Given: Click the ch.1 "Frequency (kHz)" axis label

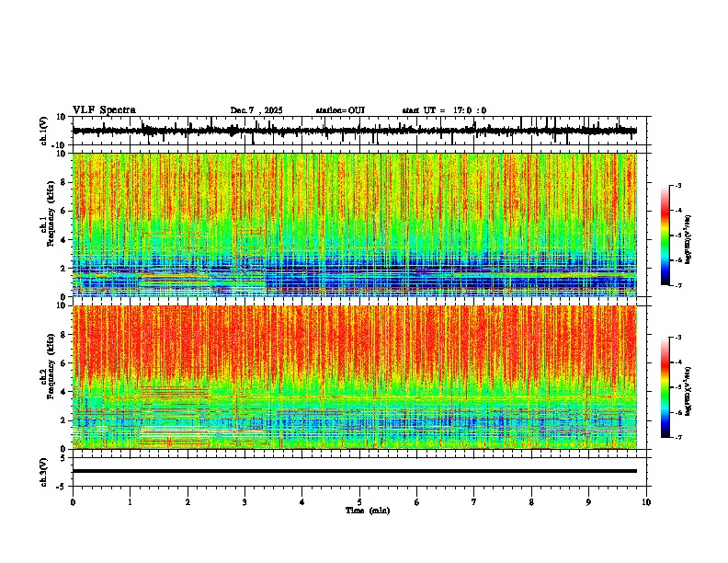Looking at the screenshot, I should [51, 213].
